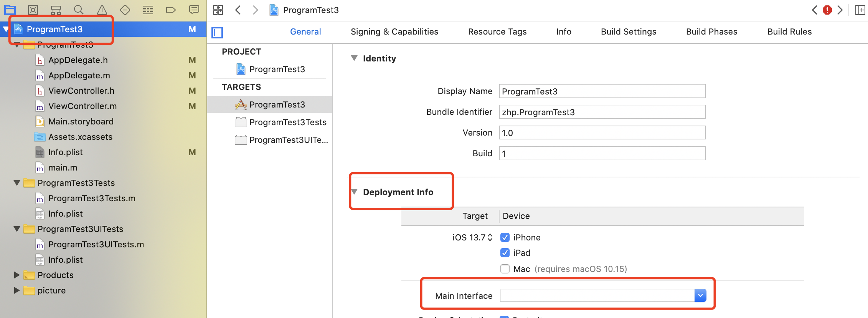Open the find navigator magnifier icon
868x318 pixels.
[79, 10]
